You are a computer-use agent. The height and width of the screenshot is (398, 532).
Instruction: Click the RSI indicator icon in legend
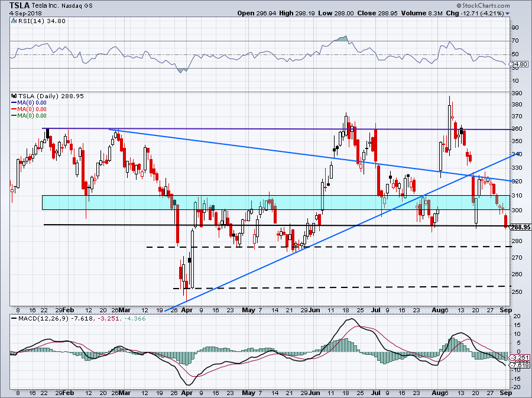pyautogui.click(x=14, y=21)
